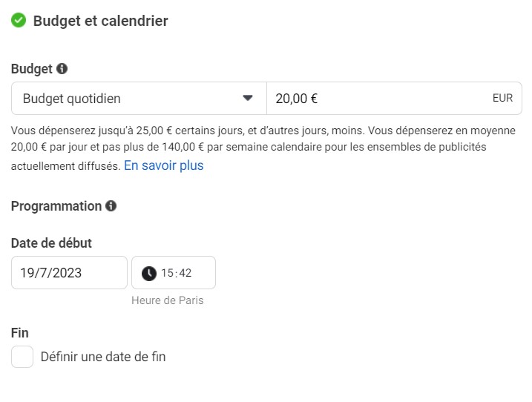Click the minutes value 42 in time
Screen dimensions: 532x402
[185, 273]
